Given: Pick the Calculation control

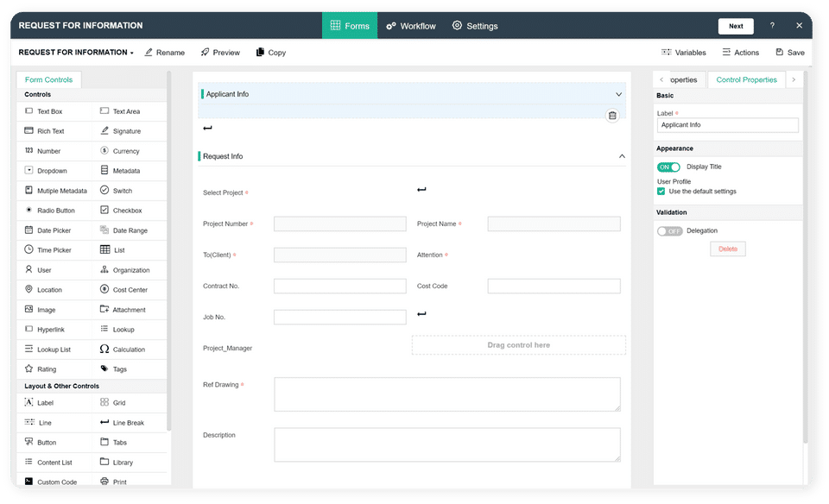Looking at the screenshot, I should click(122, 350).
